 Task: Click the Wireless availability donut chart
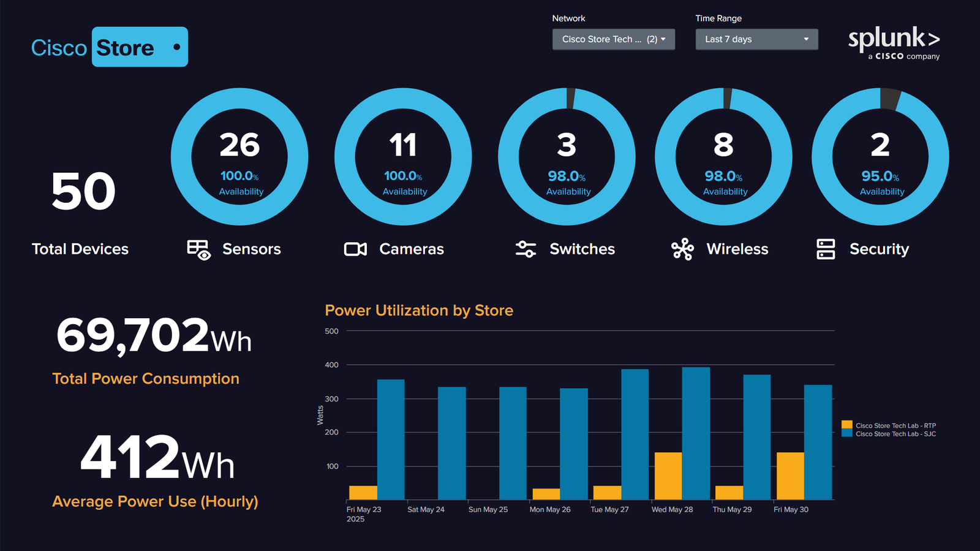[723, 157]
